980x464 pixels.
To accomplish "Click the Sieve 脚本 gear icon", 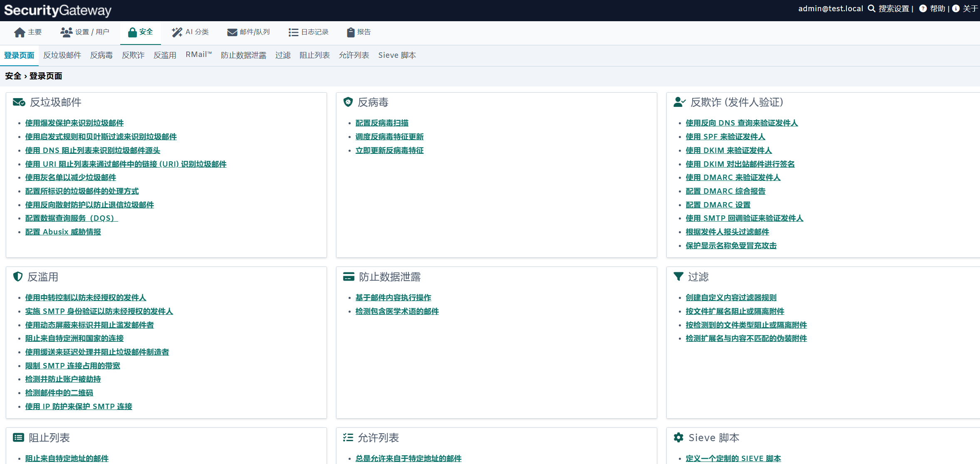I will coord(678,437).
